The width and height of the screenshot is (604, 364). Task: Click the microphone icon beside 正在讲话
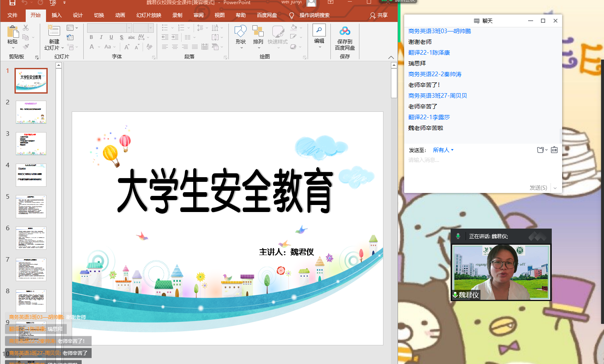tap(458, 236)
